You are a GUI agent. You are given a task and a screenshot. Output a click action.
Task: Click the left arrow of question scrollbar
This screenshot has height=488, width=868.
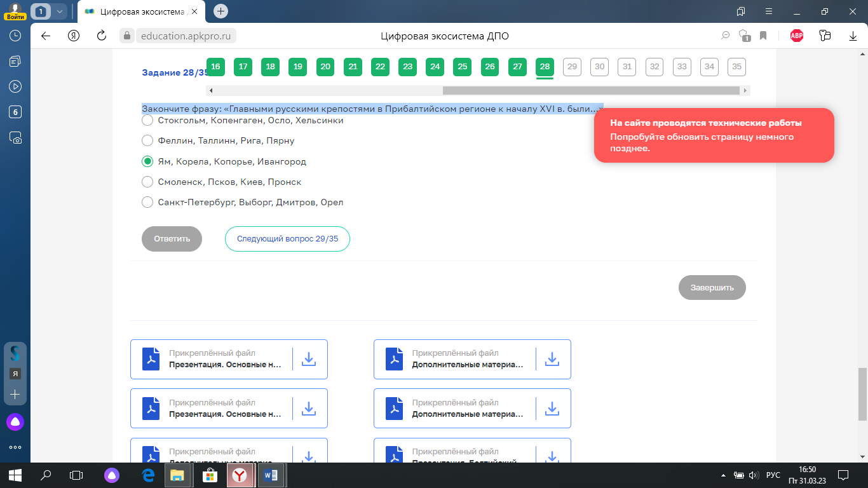210,91
